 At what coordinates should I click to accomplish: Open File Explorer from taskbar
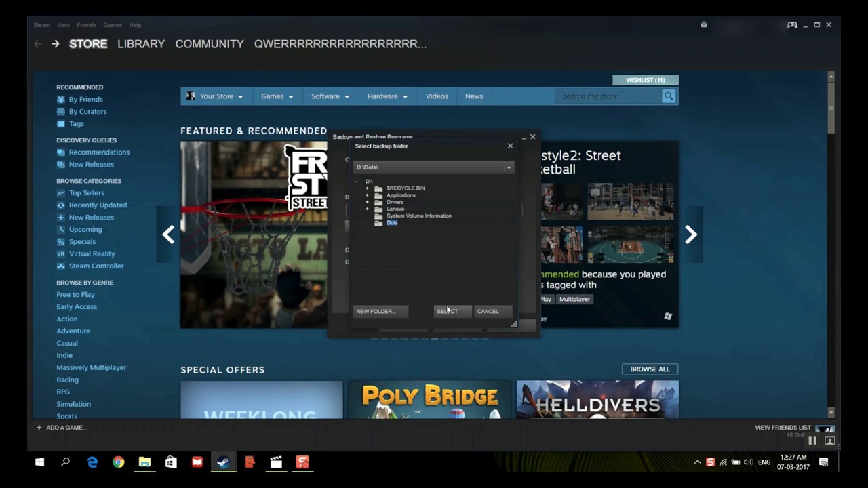coord(144,462)
